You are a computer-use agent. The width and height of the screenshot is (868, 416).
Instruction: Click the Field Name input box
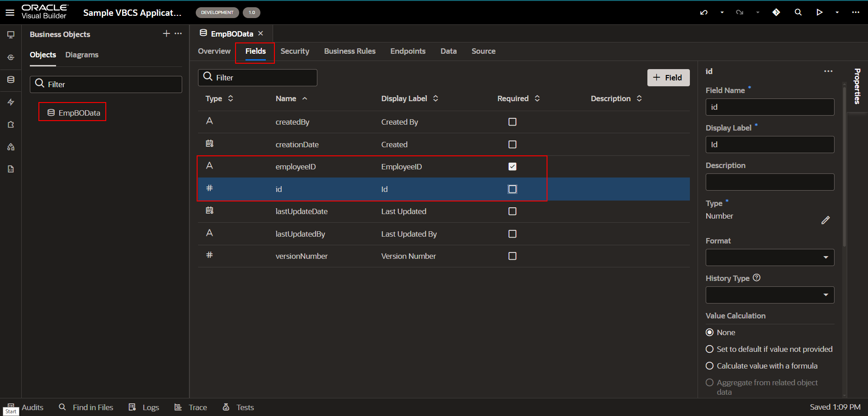770,107
